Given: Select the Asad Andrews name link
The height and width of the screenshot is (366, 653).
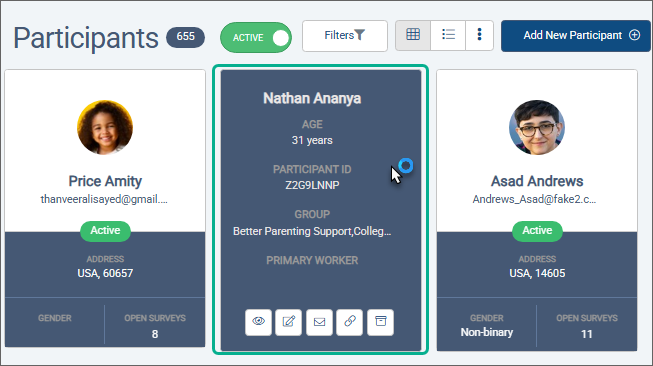Looking at the screenshot, I should (x=537, y=181).
